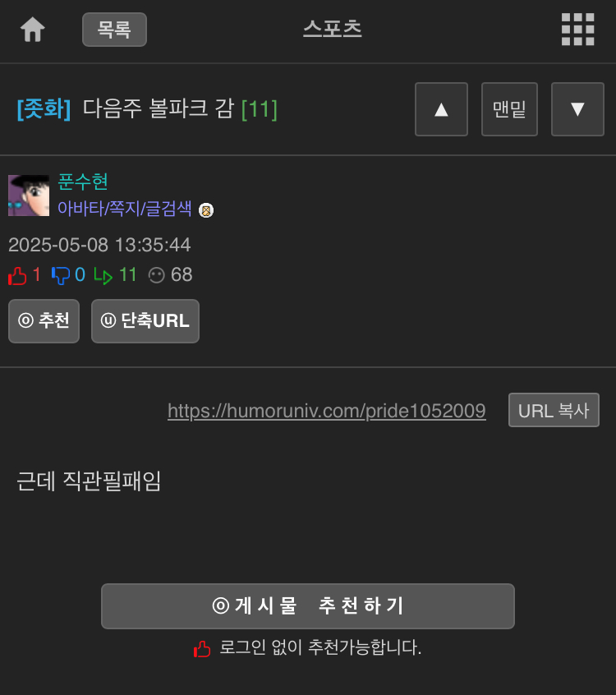Click the 단축URL button

click(x=145, y=321)
